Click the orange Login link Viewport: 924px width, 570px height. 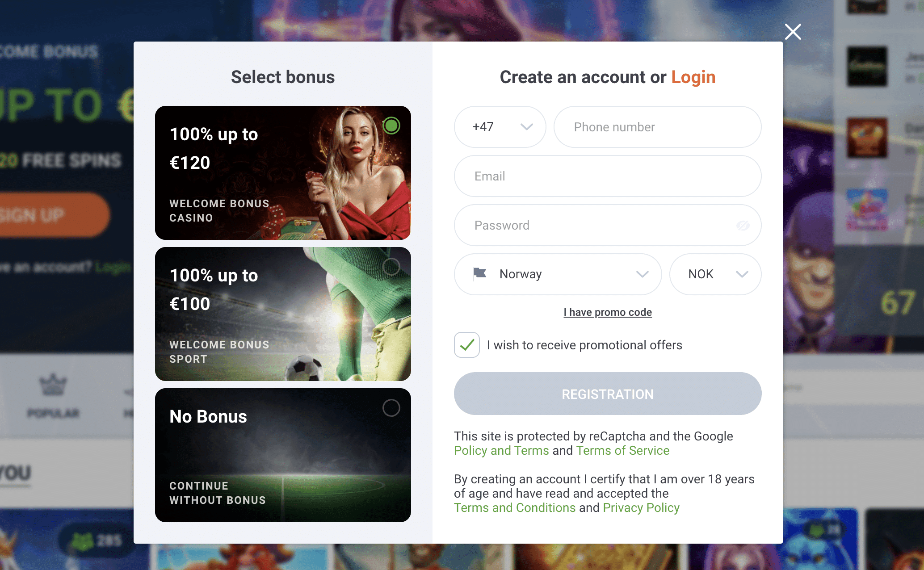[x=693, y=77]
